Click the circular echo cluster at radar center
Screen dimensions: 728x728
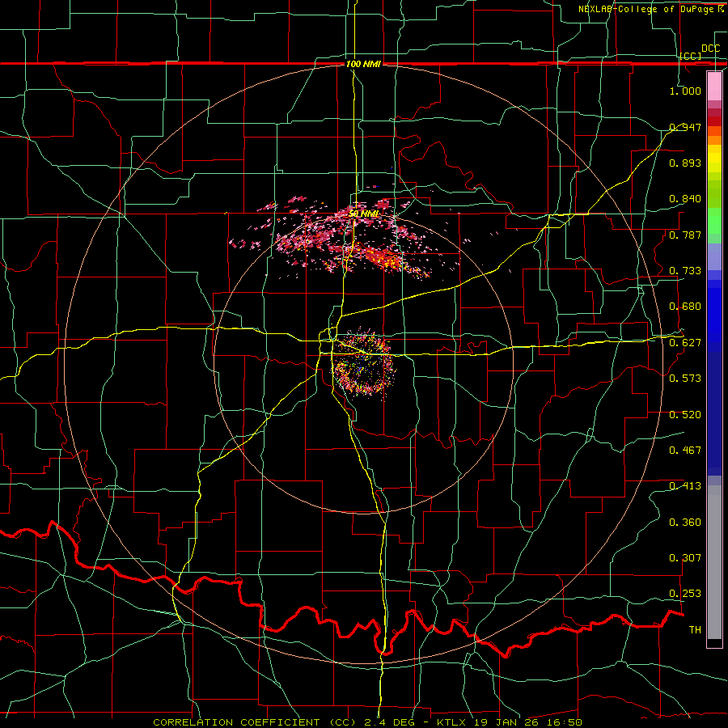tap(363, 363)
